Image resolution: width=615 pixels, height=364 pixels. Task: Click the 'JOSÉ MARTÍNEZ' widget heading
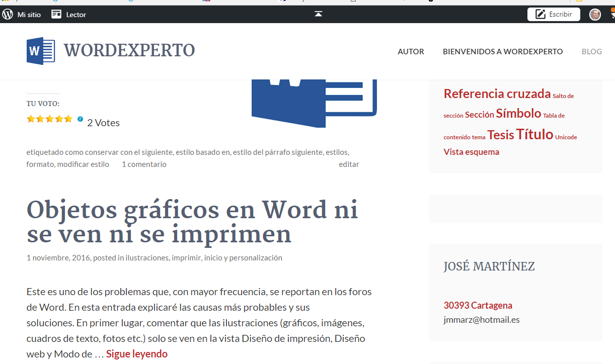click(x=489, y=266)
